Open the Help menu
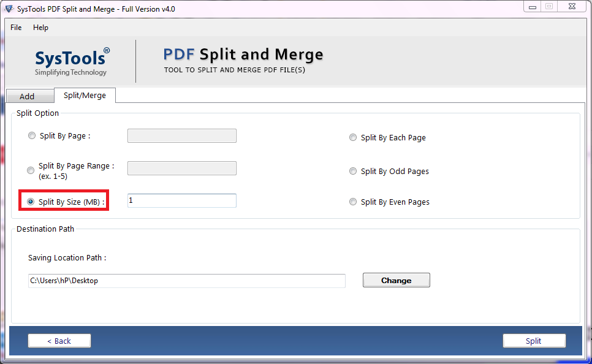The image size is (592, 364). coord(40,28)
